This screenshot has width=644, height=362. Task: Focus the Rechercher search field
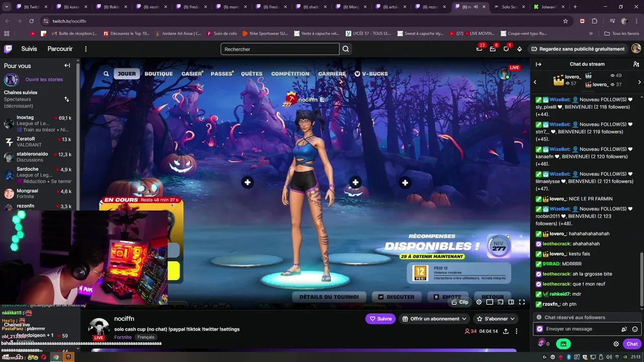(x=280, y=49)
